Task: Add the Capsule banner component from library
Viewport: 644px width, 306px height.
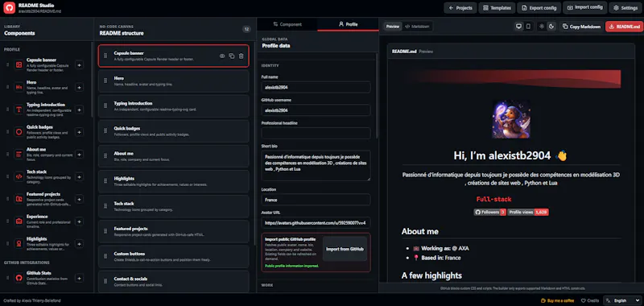Action: pyautogui.click(x=79, y=65)
